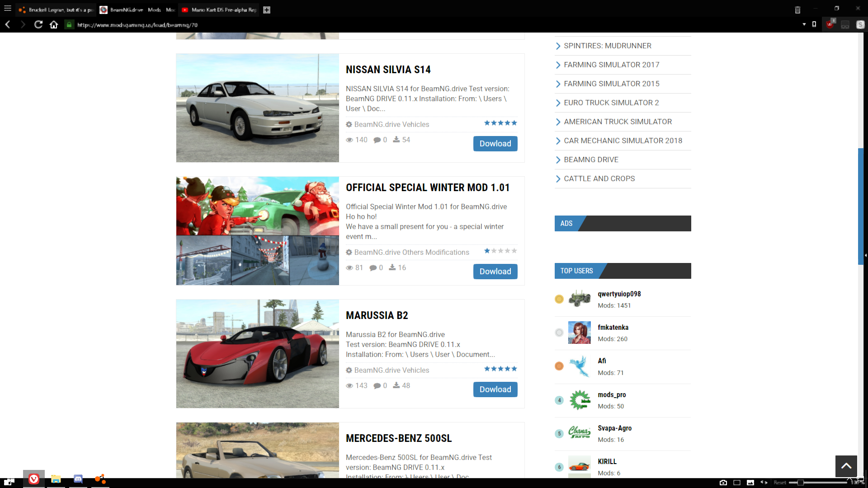The image size is (868, 488).
Task: Switch to Mario Kart DS Pre-alpha YouTube tab
Action: (219, 10)
